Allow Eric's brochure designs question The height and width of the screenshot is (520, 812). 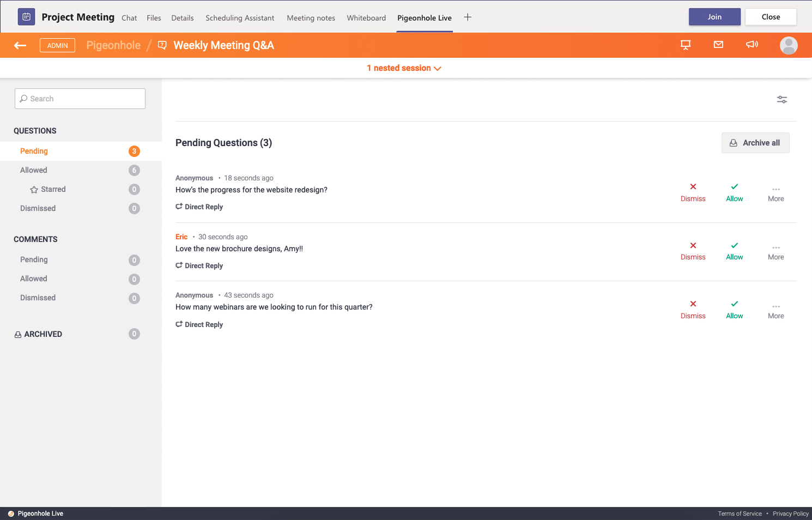tap(735, 251)
